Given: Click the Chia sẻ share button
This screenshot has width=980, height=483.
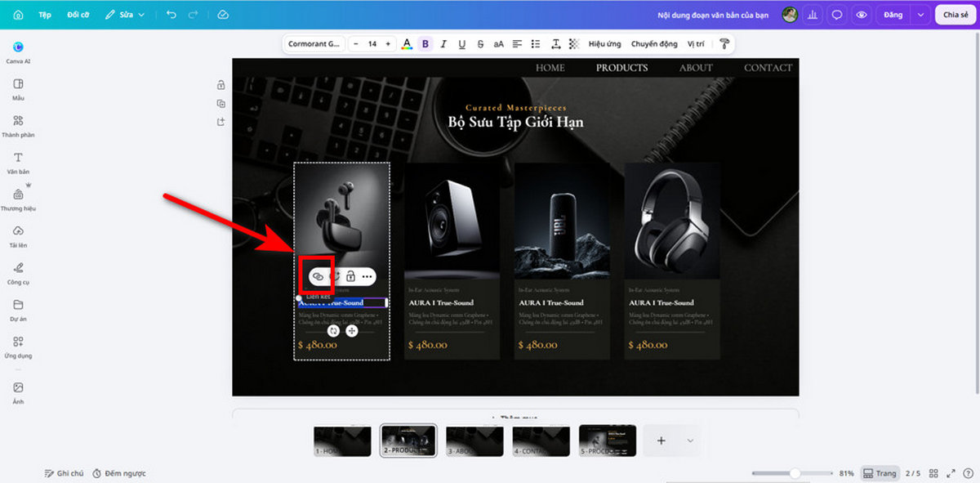Looking at the screenshot, I should pos(955,15).
